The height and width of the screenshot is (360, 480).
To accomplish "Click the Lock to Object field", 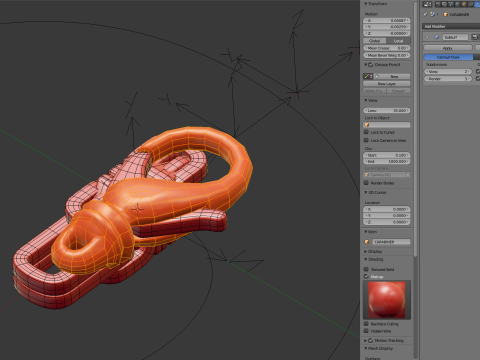I will [x=387, y=125].
